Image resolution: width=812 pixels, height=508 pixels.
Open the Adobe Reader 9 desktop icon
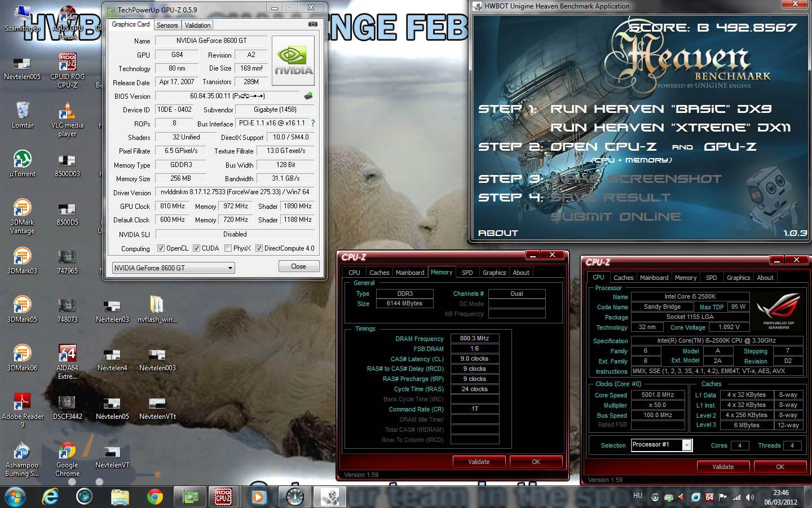tap(23, 410)
